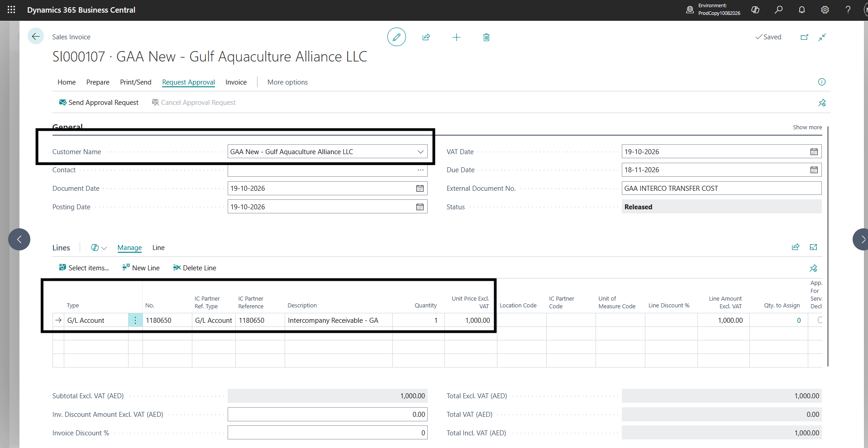Go to previous record arrow
Image resolution: width=868 pixels, height=448 pixels.
click(19, 240)
